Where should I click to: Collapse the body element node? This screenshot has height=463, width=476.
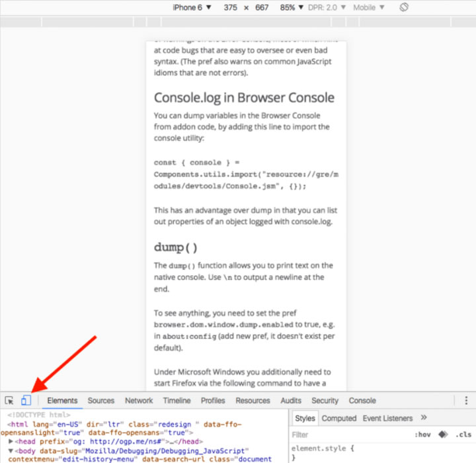[11, 451]
